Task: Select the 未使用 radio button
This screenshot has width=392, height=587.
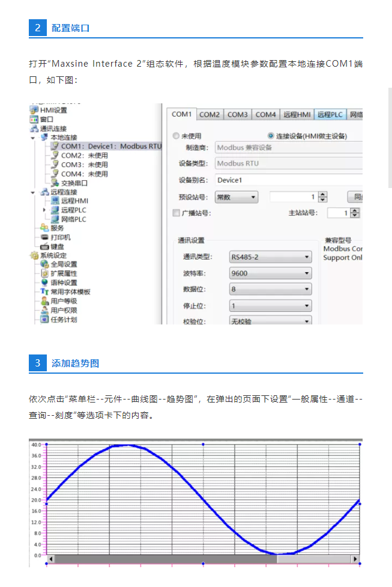Action: (x=176, y=136)
